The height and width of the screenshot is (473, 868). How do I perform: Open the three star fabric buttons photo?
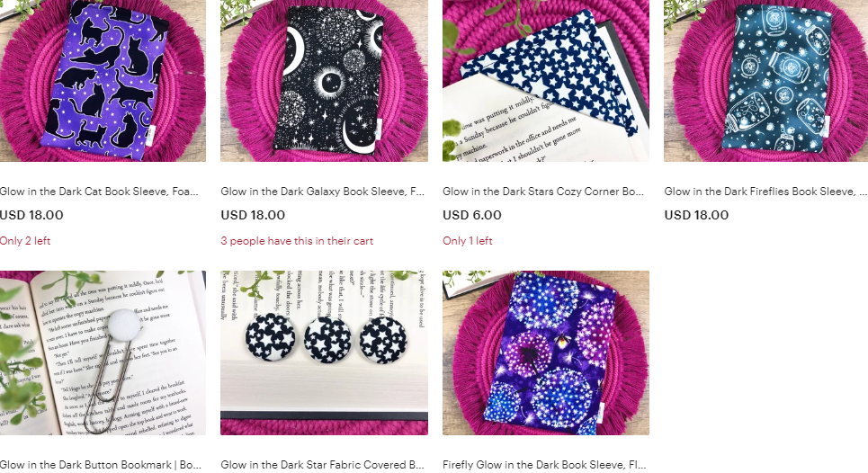point(324,353)
